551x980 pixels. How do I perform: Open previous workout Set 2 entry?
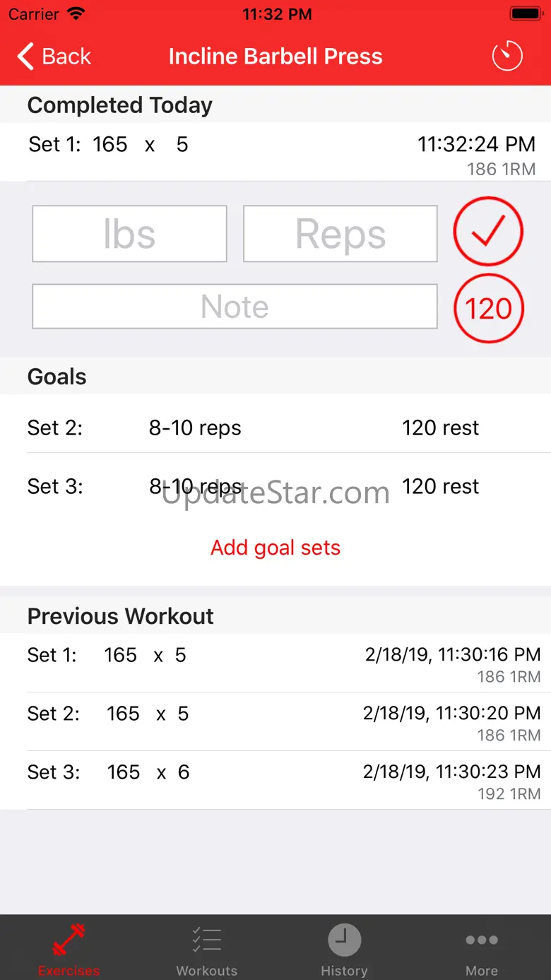point(275,721)
